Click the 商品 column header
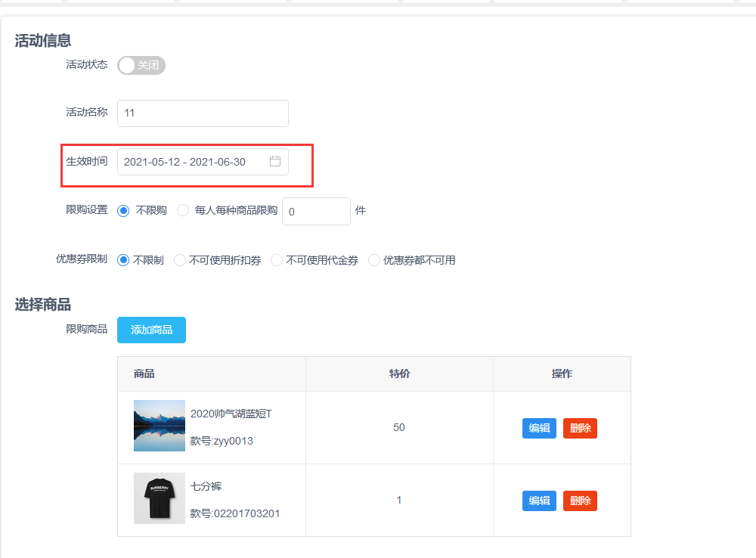 (144, 374)
